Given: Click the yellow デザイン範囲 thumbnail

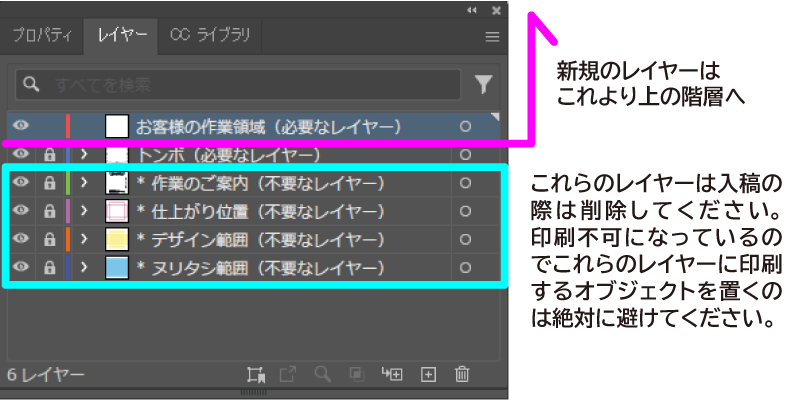Looking at the screenshot, I should click(x=117, y=239).
